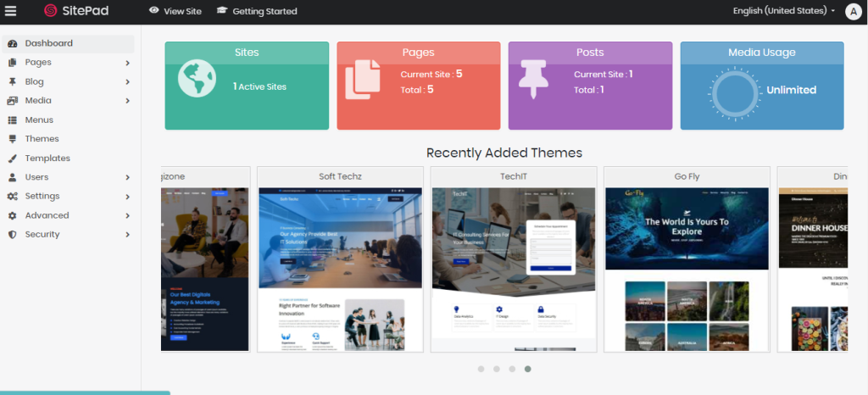
Task: Expand the Pages submenu chevron
Action: (127, 63)
